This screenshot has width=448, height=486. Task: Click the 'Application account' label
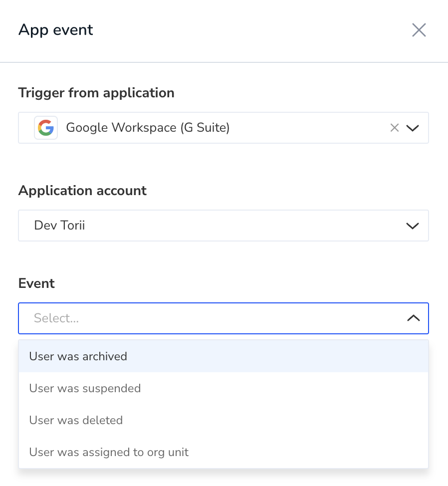point(82,191)
